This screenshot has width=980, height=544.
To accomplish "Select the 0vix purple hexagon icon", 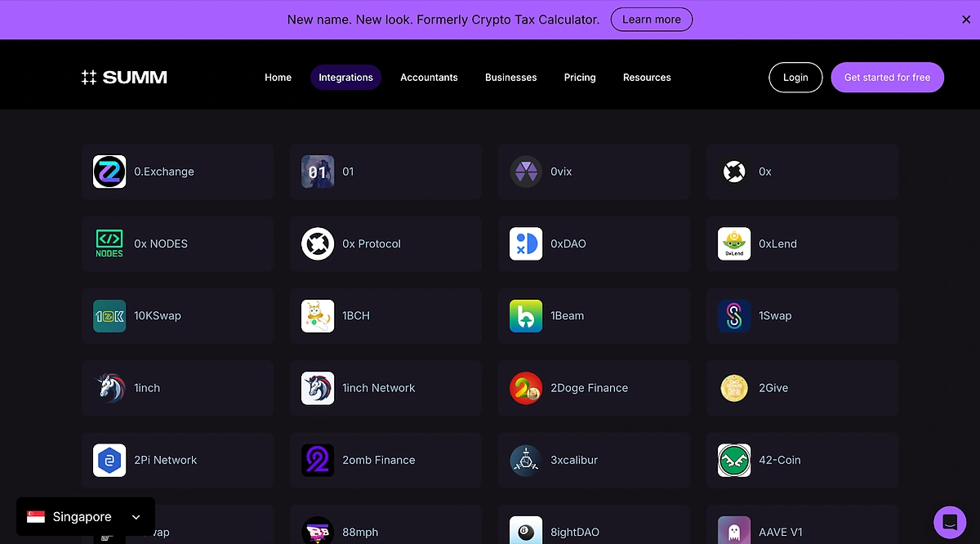I will click(526, 172).
